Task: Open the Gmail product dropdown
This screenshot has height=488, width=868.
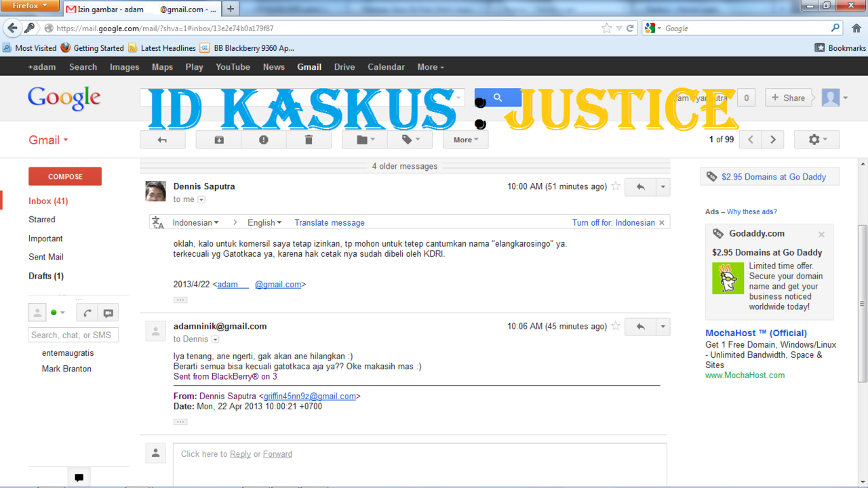Action: (x=48, y=140)
